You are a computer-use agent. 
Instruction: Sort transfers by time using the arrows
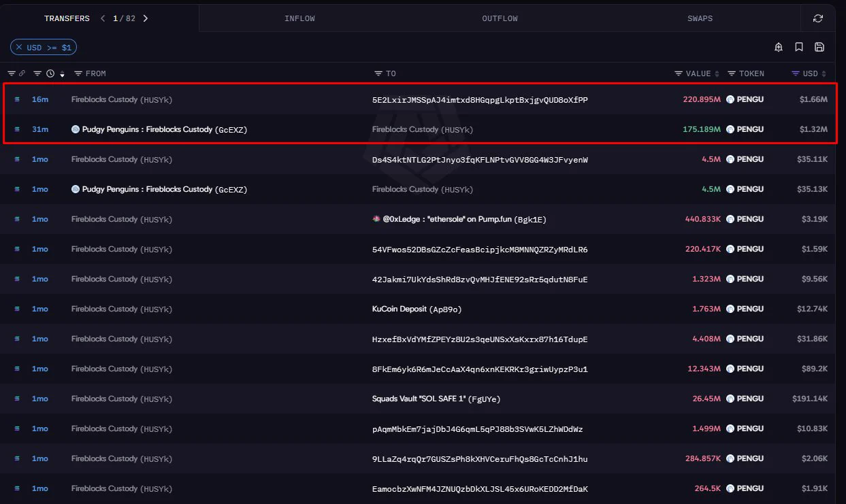(x=62, y=73)
